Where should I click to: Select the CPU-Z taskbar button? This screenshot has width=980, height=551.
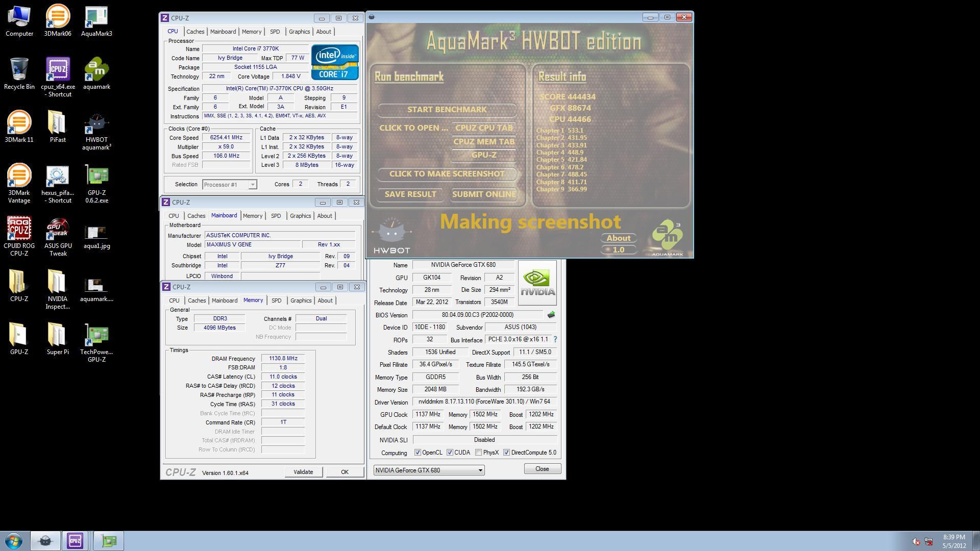pyautogui.click(x=75, y=541)
